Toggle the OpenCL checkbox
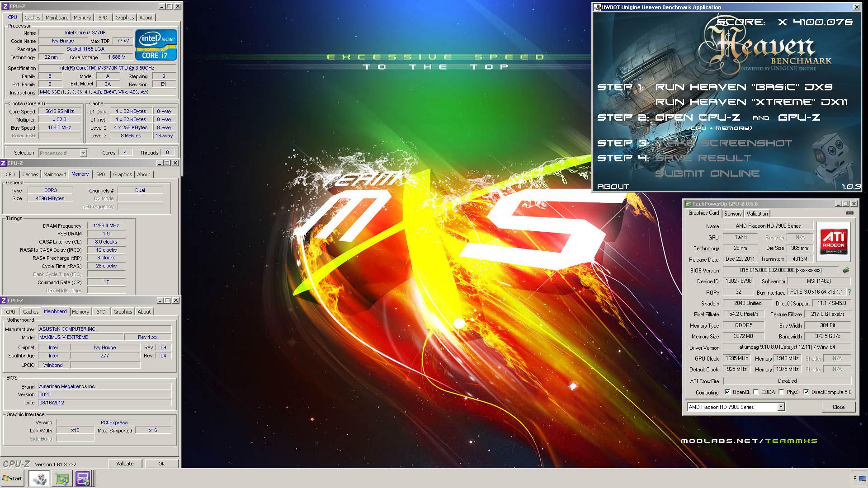 click(727, 392)
